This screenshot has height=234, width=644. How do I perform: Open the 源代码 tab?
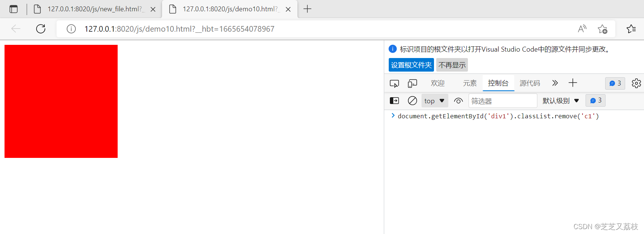(x=530, y=83)
